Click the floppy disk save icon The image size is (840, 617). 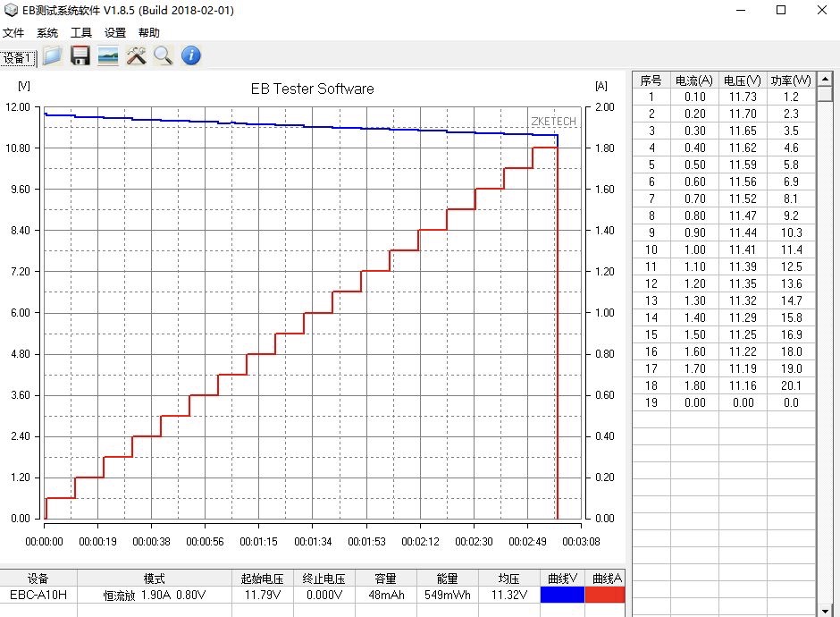(x=80, y=56)
